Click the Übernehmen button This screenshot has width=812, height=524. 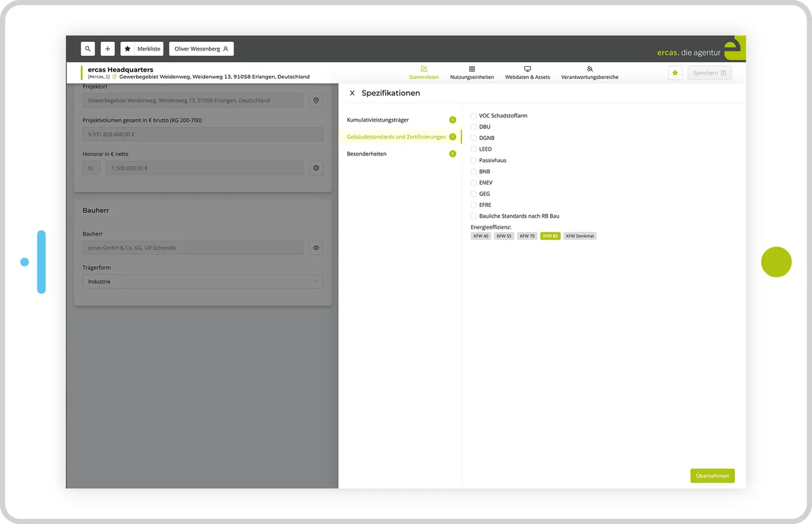[712, 475]
